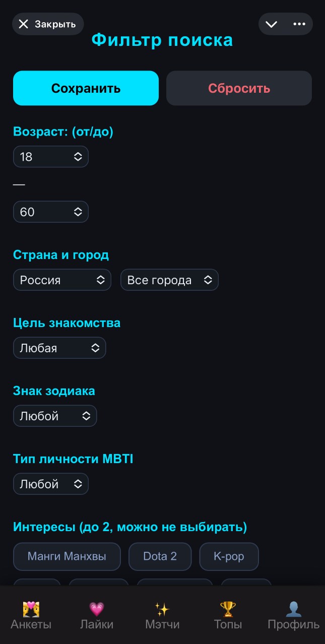The image size is (325, 644).
Task: Expand the Знак зодиака selector
Action: (x=55, y=416)
